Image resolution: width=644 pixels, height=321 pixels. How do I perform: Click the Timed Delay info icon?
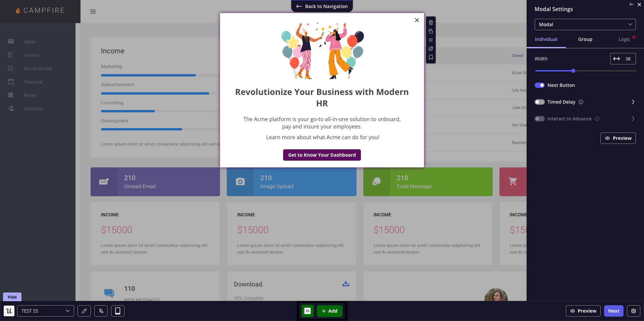click(x=581, y=102)
